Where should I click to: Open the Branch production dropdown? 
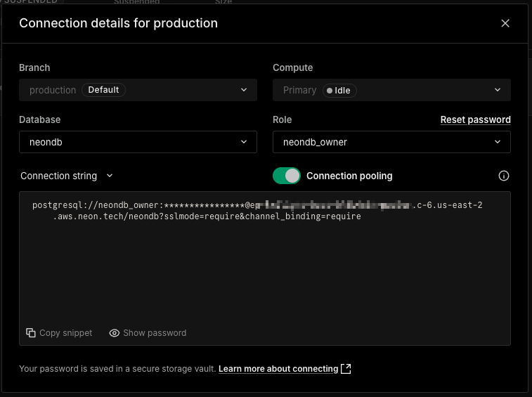pyautogui.click(x=138, y=90)
